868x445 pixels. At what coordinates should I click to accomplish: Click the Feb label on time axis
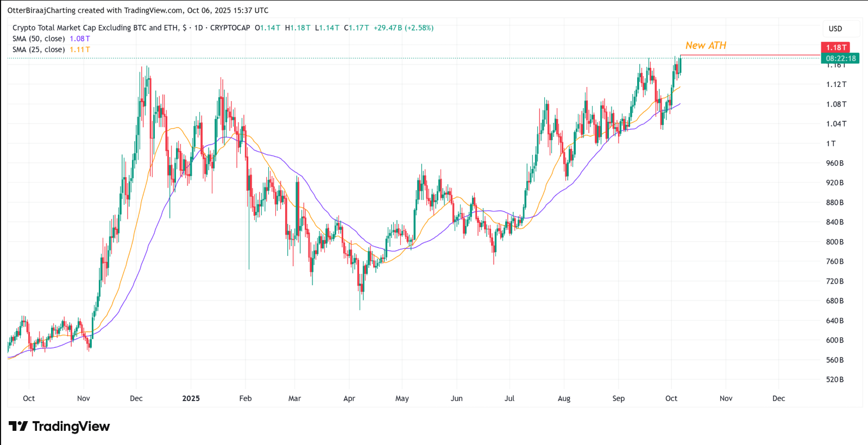[246, 398]
